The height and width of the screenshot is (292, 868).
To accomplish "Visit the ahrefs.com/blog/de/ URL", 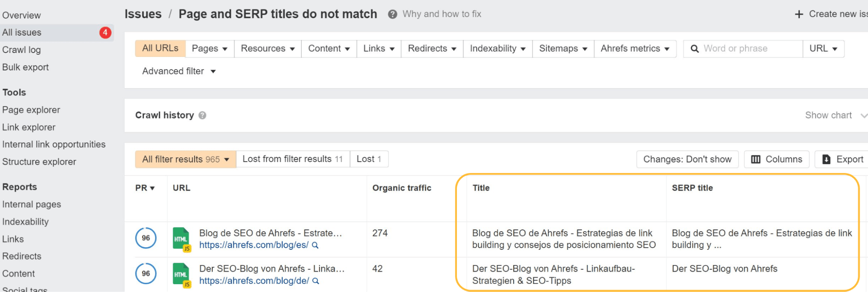I will tap(254, 281).
